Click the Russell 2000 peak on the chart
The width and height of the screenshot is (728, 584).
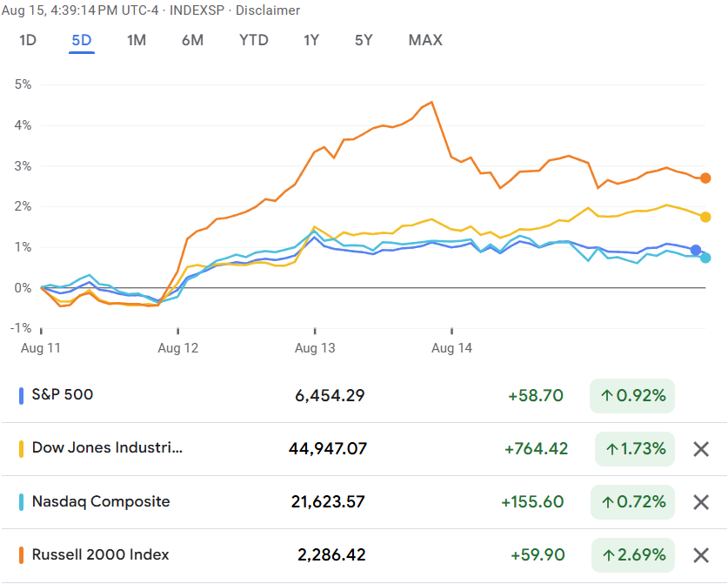click(x=431, y=102)
